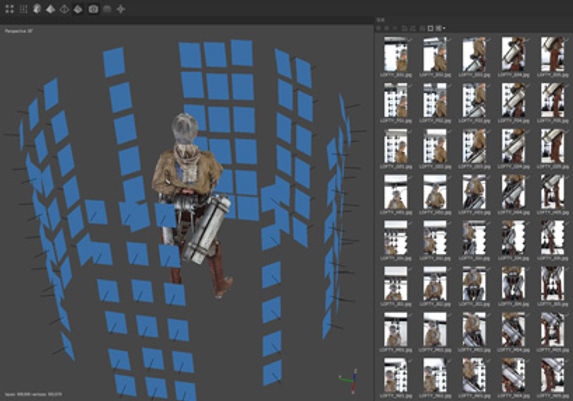Viewport: 573px width, 401px height.
Task: Select the first thumbnail in the bottom row
Action: pyautogui.click(x=395, y=375)
